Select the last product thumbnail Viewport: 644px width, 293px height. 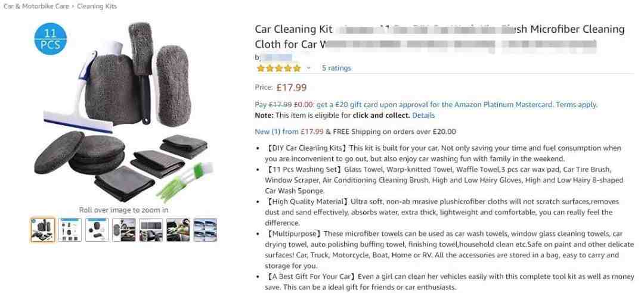(x=205, y=230)
